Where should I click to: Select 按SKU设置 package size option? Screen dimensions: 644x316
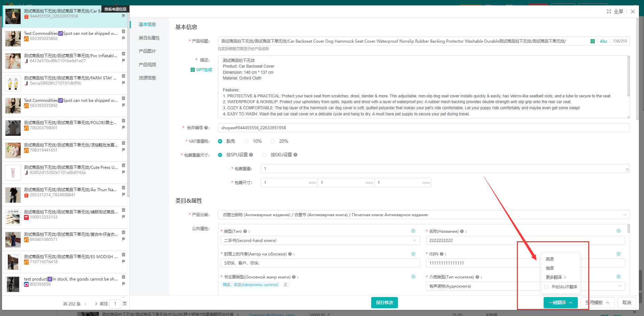click(x=264, y=155)
